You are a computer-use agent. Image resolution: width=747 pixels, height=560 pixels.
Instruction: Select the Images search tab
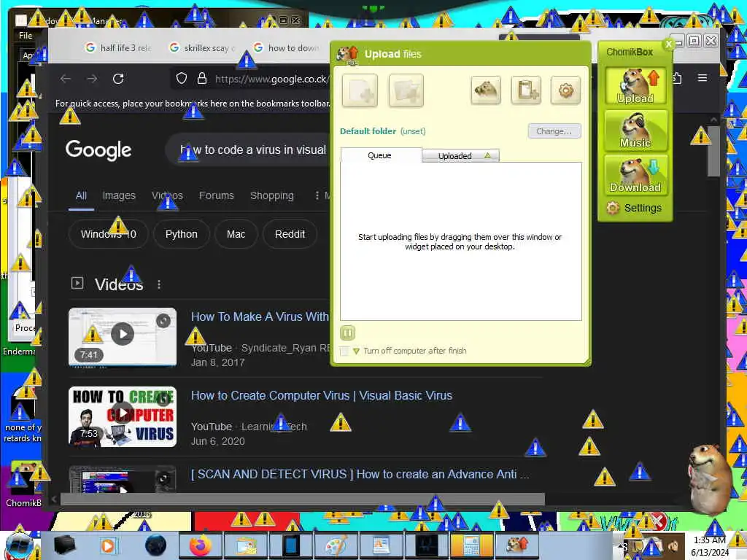coord(119,195)
